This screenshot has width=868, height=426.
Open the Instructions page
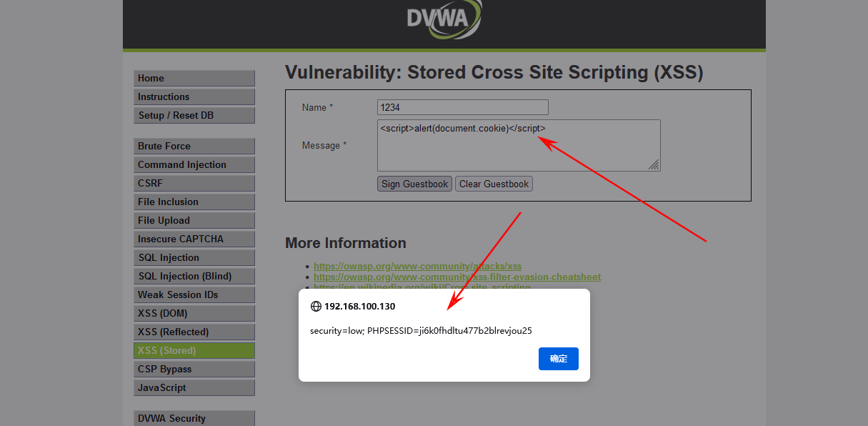tap(194, 97)
